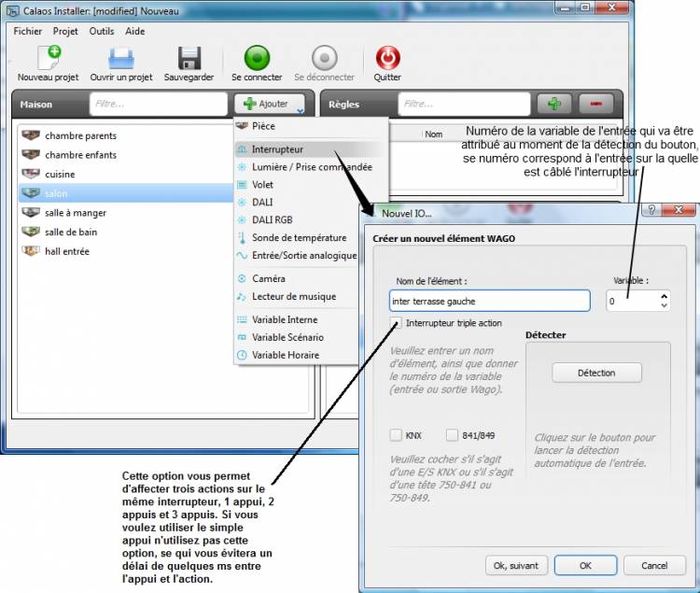The image size is (700, 593).
Task: Open the Ajouter dropdown button
Action: (x=270, y=104)
